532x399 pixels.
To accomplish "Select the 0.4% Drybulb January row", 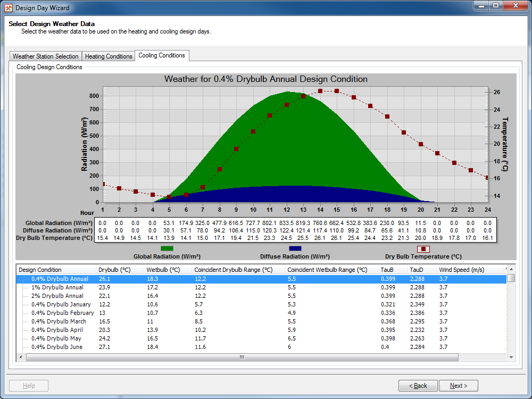I will (261, 304).
